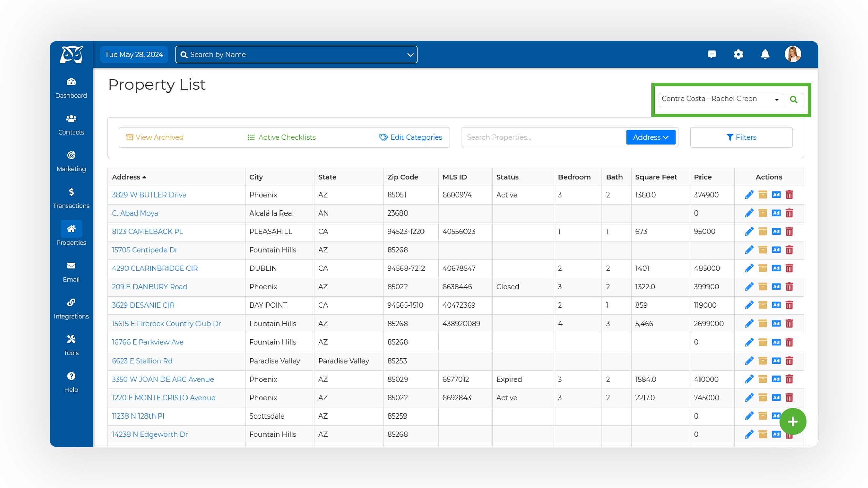Delete the 15705 Centipede Dr property

[789, 250]
